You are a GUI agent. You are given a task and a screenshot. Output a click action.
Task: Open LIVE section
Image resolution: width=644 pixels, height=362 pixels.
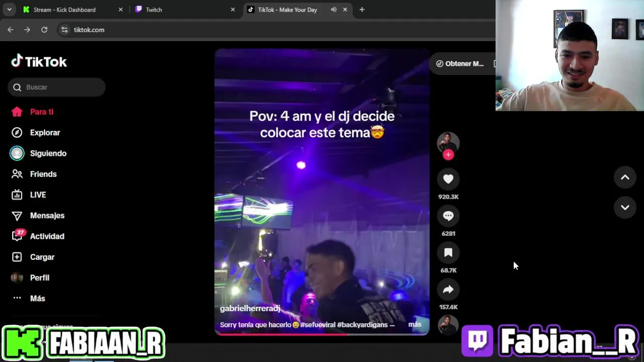point(29,195)
